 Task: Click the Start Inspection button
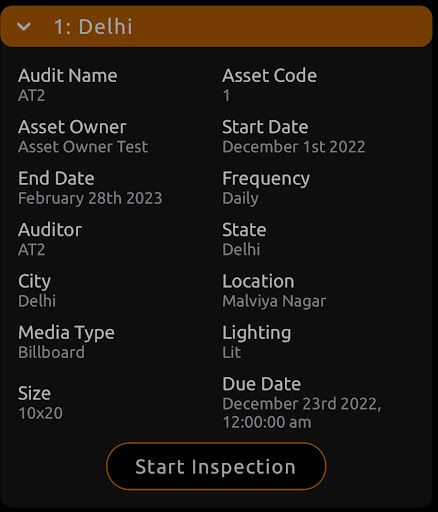[x=216, y=466]
